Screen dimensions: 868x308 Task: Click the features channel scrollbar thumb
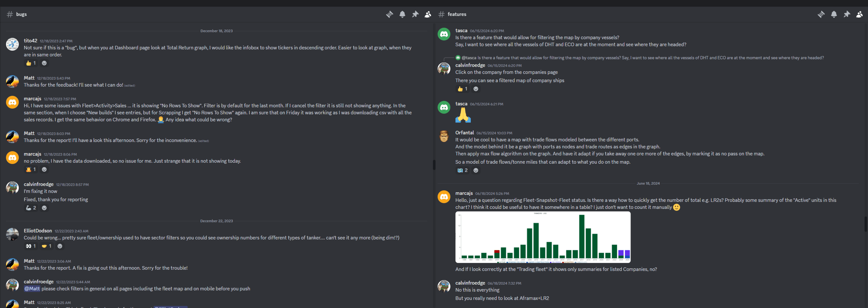coord(865,224)
